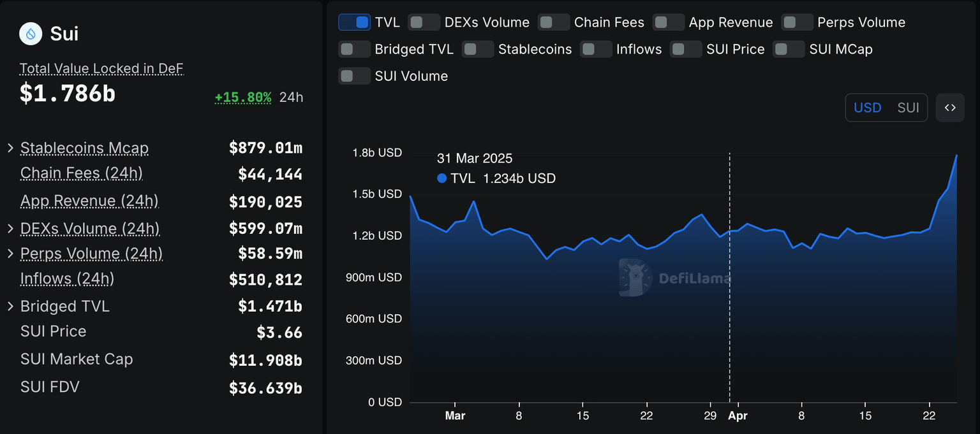
Task: Enable the Perps Volume toggle
Action: click(x=797, y=22)
